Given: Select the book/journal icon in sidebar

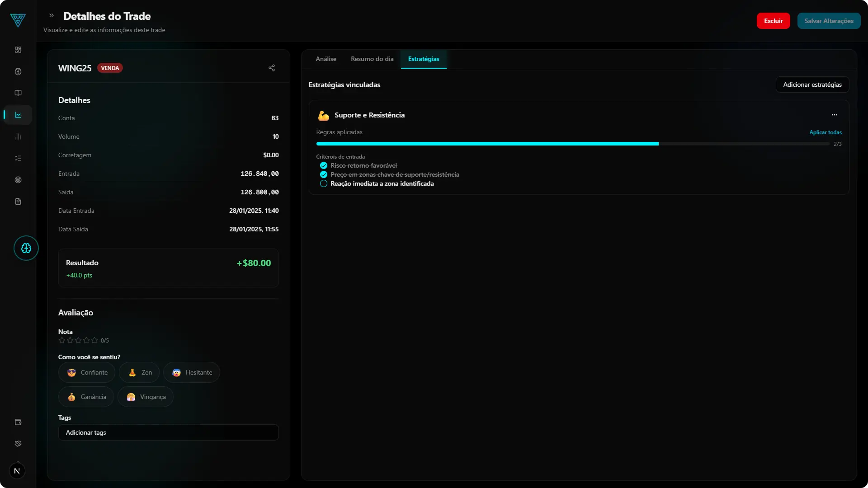Looking at the screenshot, I should click(18, 93).
